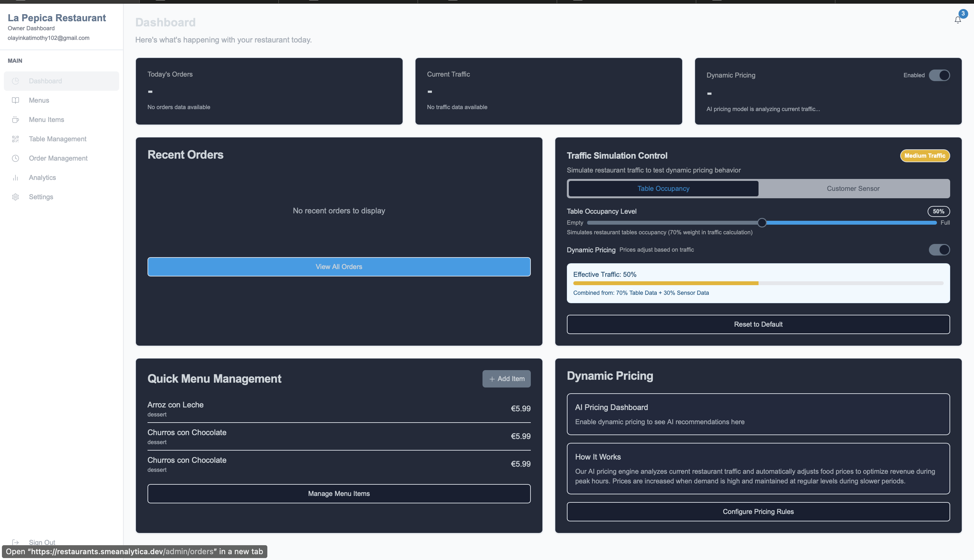
Task: Click the Sign Out arrow icon
Action: point(15,542)
